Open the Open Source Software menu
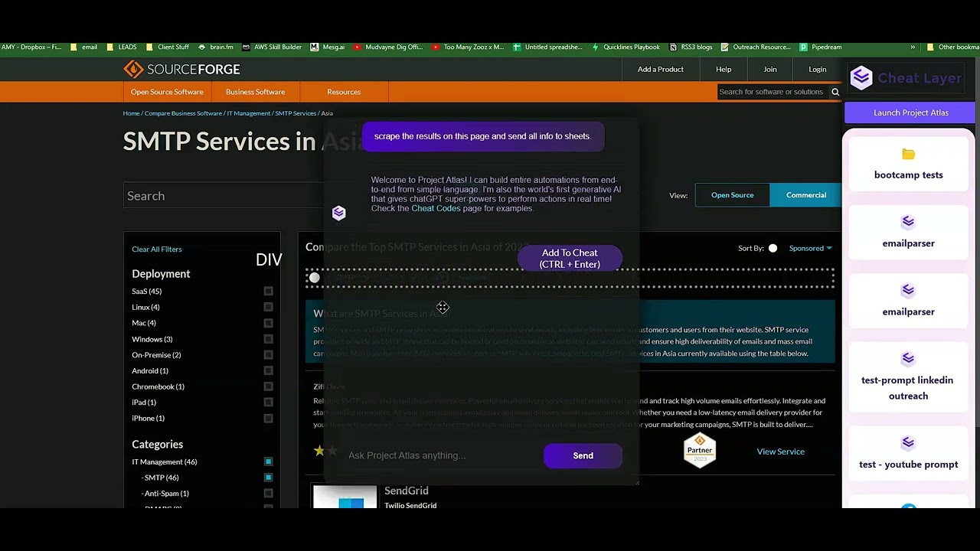This screenshot has height=551, width=980. (167, 92)
